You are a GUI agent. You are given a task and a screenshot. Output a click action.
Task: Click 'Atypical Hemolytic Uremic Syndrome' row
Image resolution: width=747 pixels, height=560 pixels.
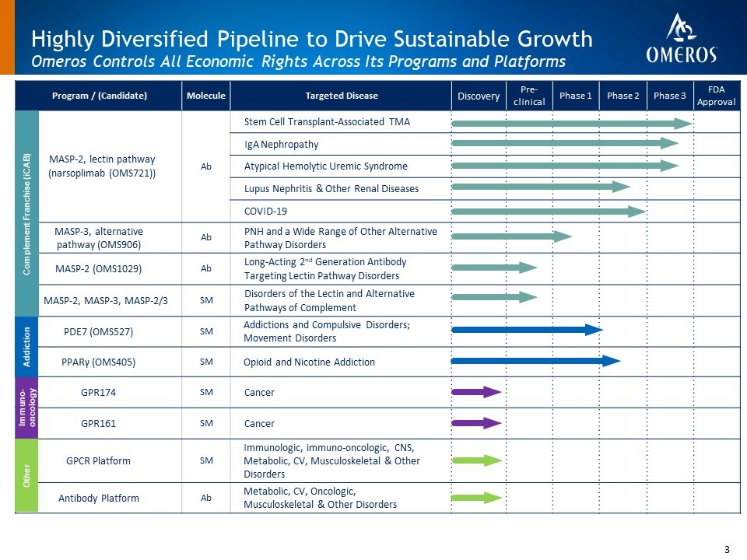tap(326, 166)
